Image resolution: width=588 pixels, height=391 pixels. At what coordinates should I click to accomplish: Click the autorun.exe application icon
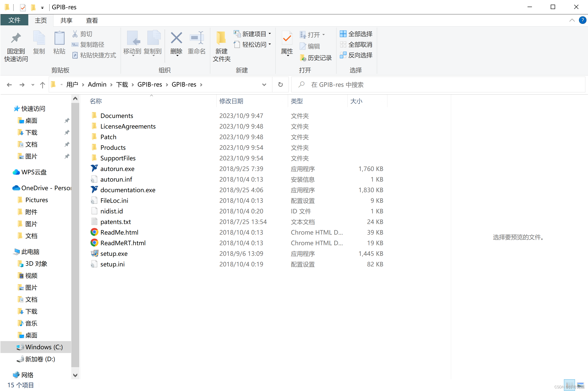pos(94,169)
